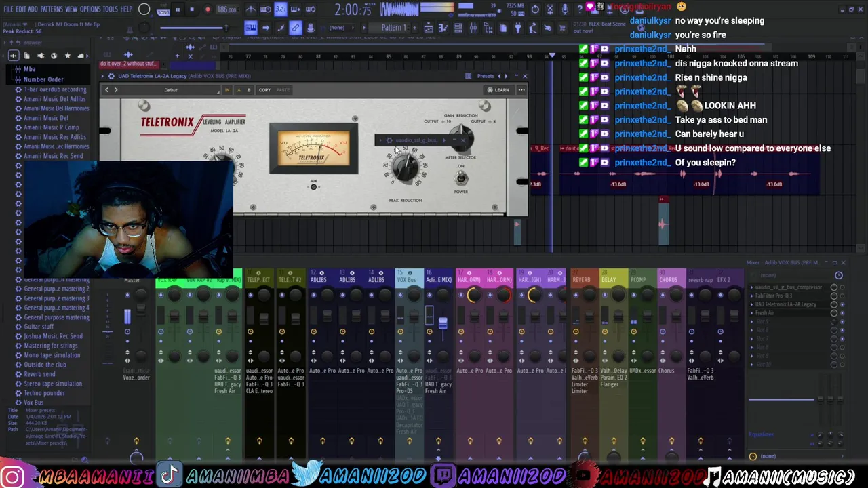
Task: Click the Peak Reduction knob
Action: pos(405,167)
